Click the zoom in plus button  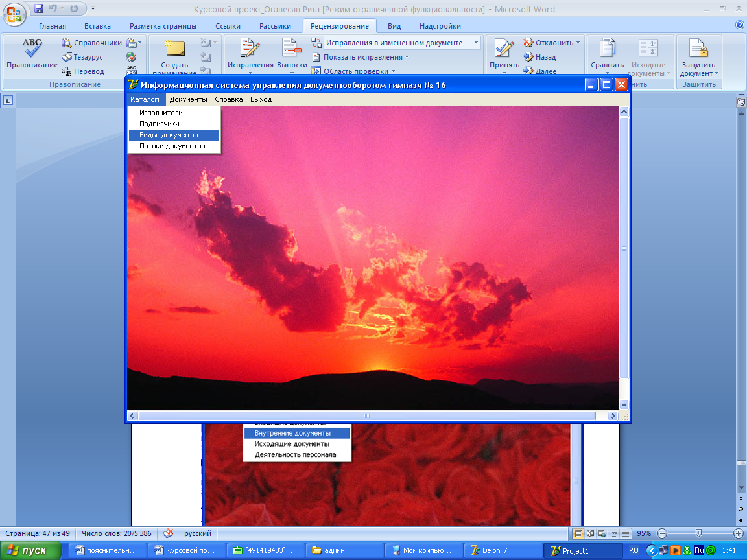[x=739, y=533]
